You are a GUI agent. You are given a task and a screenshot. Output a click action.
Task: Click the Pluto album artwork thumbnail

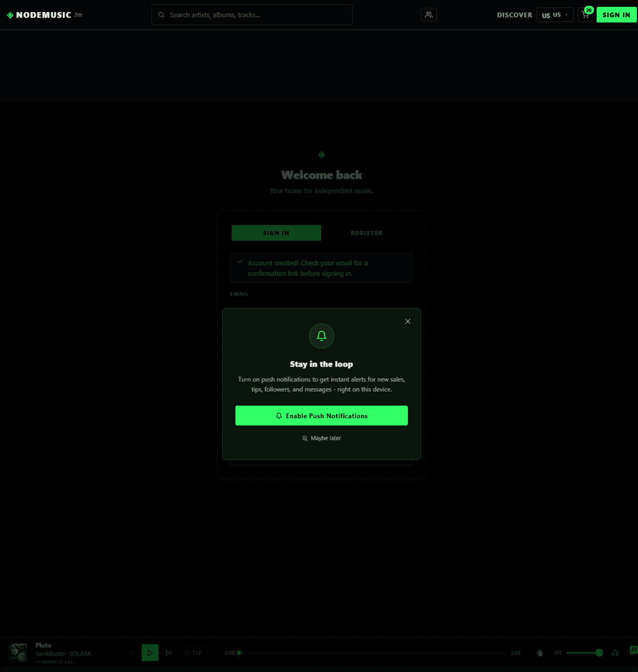[18, 652]
